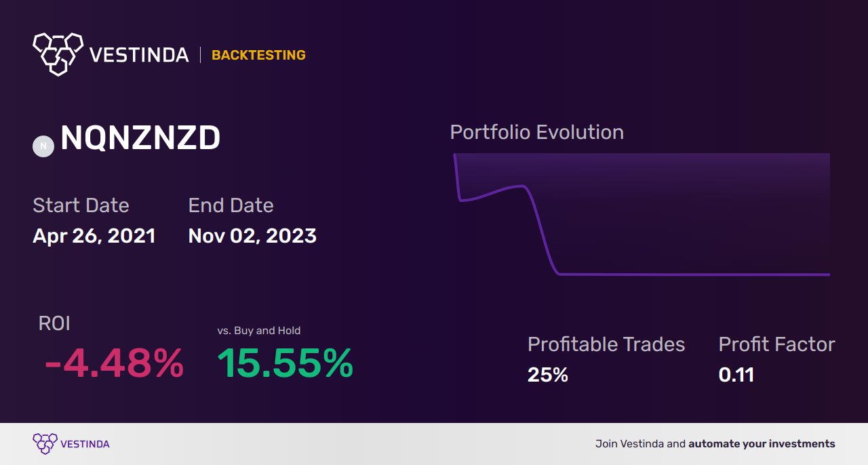Click the small purple Vestinda footer logo
The width and height of the screenshot is (868, 465).
tap(45, 444)
